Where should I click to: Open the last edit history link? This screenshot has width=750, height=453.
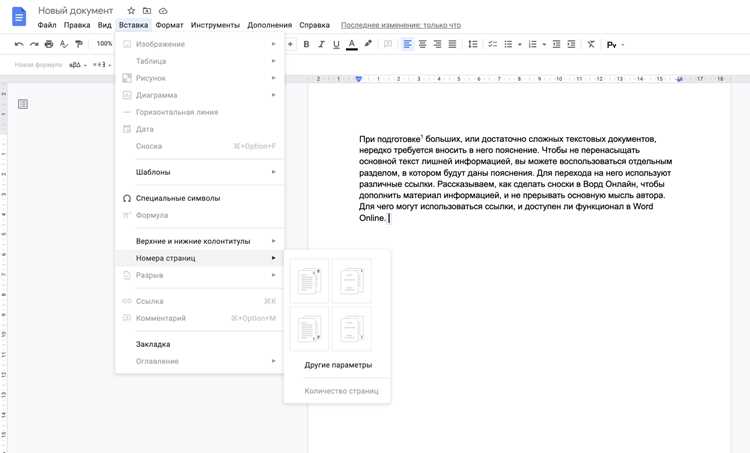click(x=401, y=25)
